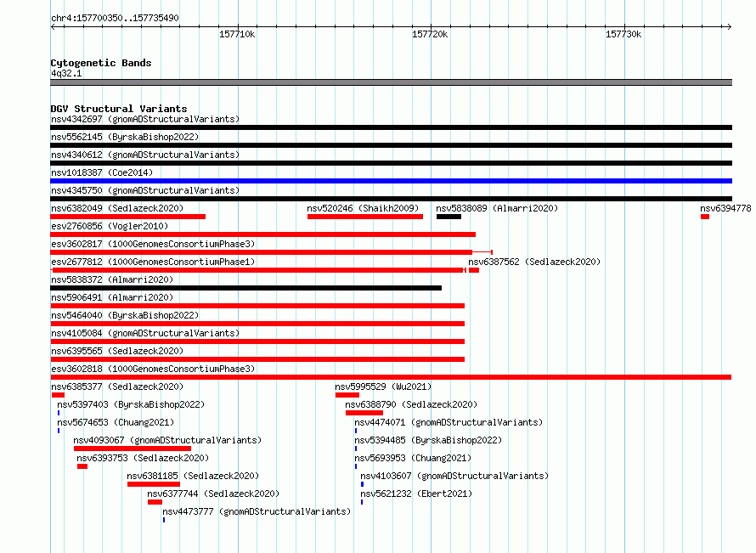Click the red nsv520246 Shaikh2009 bar
Image resolution: width=756 pixels, height=553 pixels.
pyautogui.click(x=365, y=217)
